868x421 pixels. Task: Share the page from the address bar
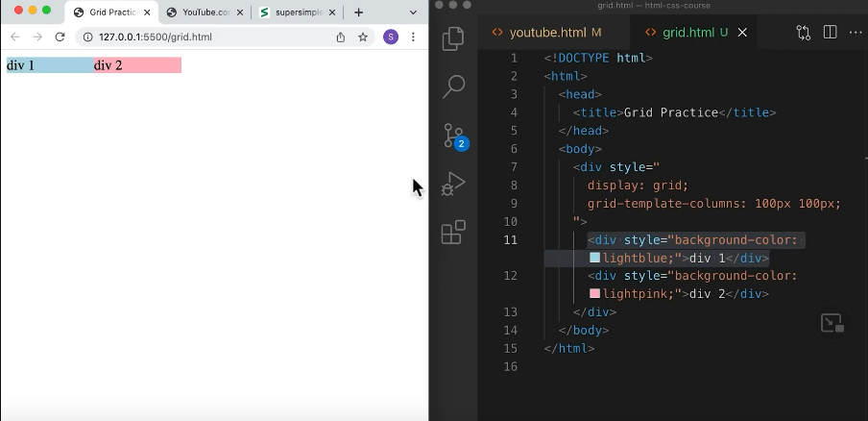[x=340, y=37]
